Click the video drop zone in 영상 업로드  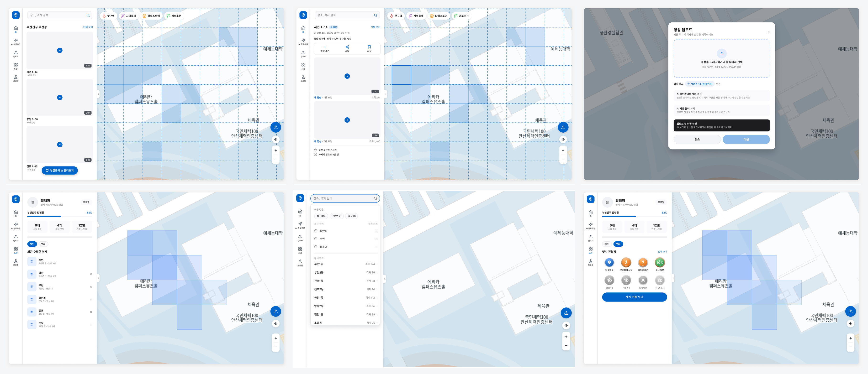721,59
